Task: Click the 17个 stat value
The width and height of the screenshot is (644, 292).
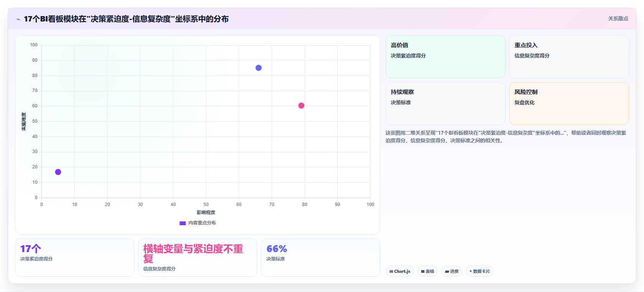Action: coord(31,249)
